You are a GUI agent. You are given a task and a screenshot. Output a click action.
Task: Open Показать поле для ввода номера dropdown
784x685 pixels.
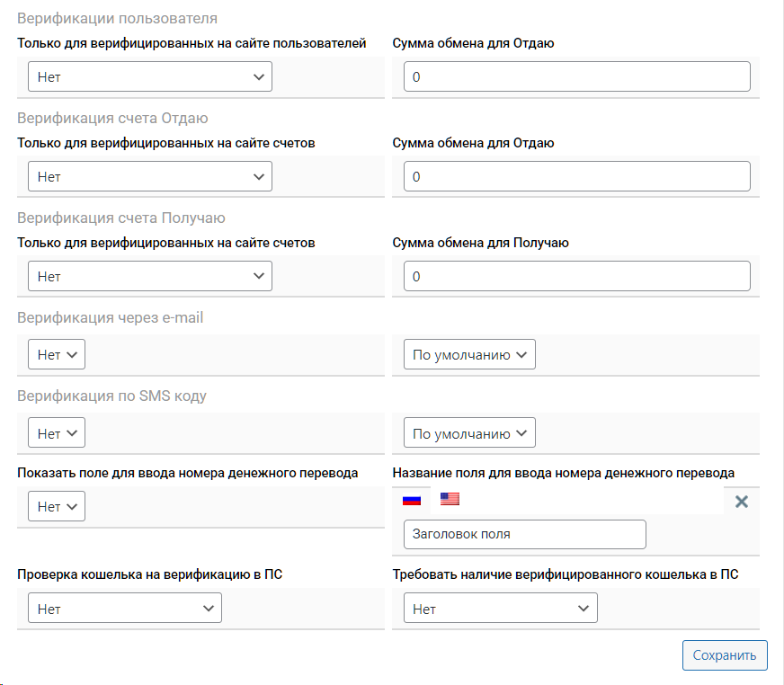pyautogui.click(x=57, y=507)
